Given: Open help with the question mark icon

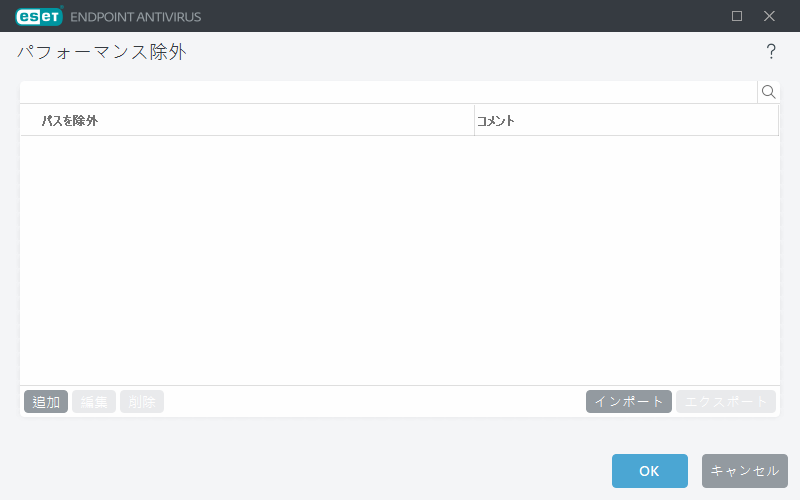Looking at the screenshot, I should click(x=771, y=52).
